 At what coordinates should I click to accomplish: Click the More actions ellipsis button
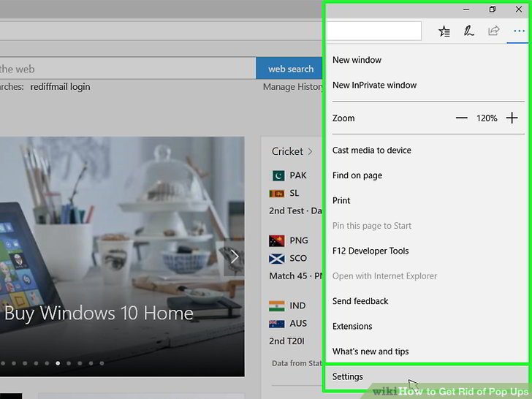(x=519, y=31)
